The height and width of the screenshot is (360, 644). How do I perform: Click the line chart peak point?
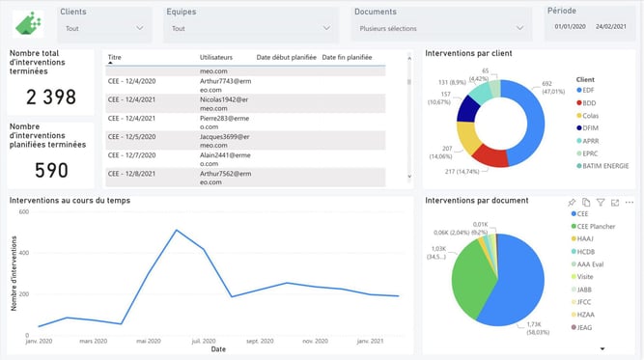coord(176,230)
